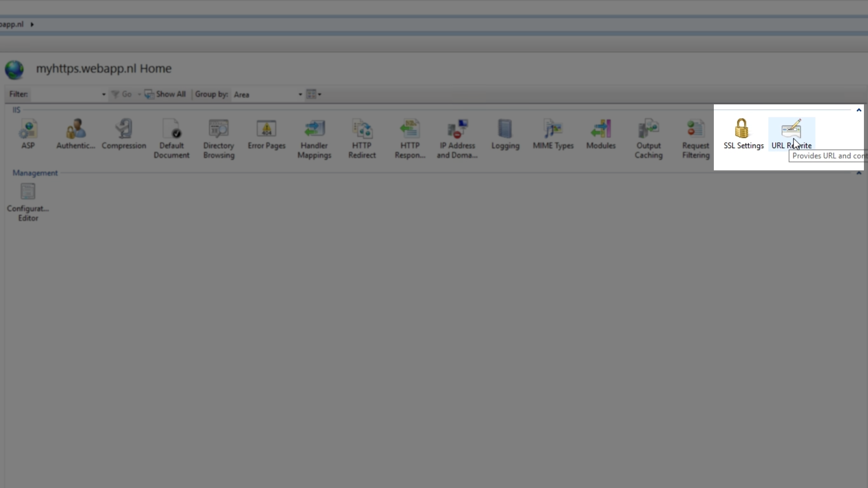
Task: Collapse the Management section chevron
Action: (859, 173)
